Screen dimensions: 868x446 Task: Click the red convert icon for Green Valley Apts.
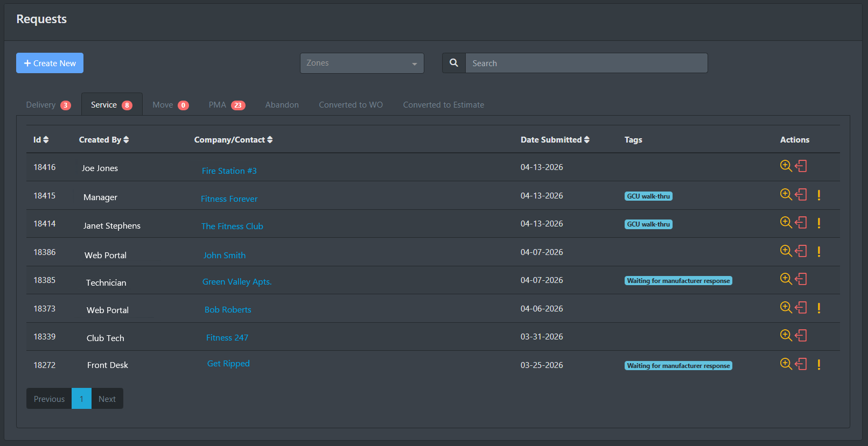tap(801, 279)
